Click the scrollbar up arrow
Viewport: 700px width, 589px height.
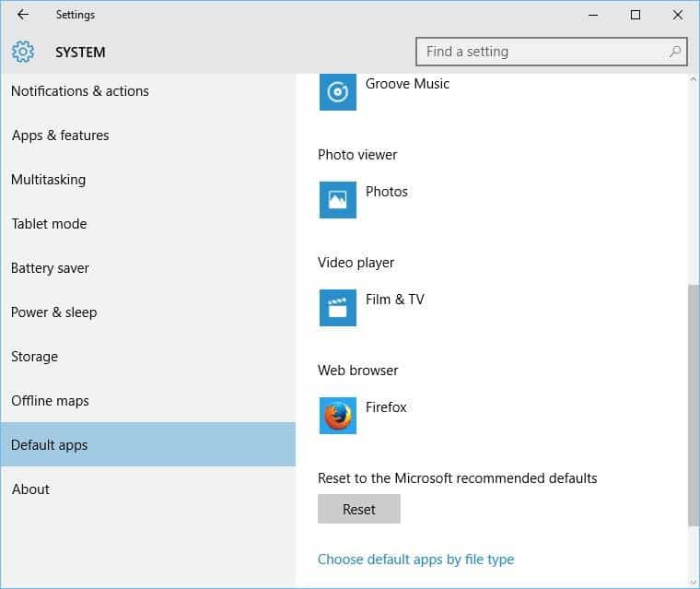coord(694,79)
